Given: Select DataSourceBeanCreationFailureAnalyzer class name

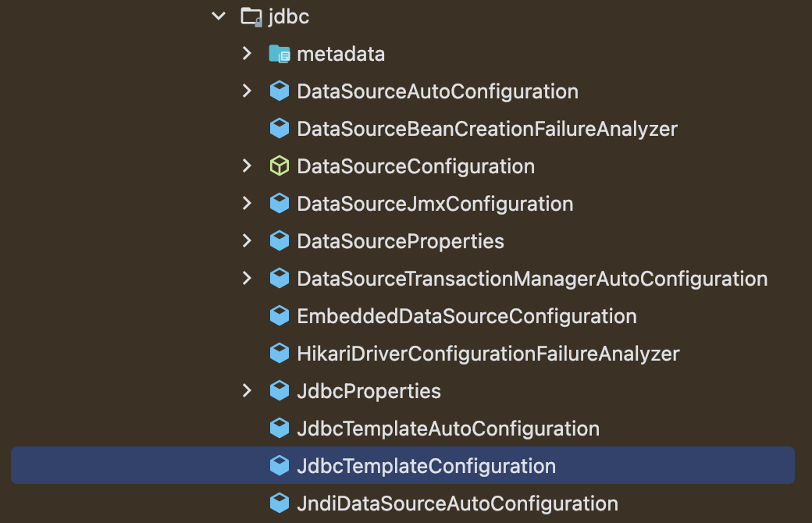Looking at the screenshot, I should pyautogui.click(x=487, y=130).
